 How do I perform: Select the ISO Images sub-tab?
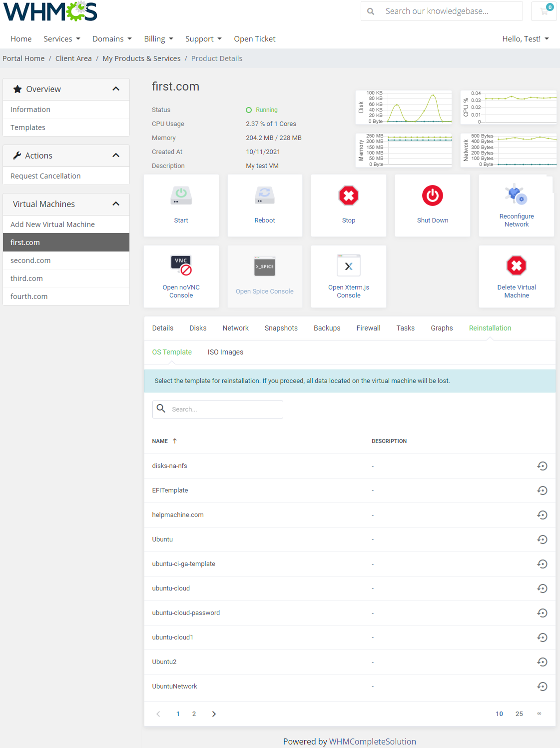click(x=226, y=352)
